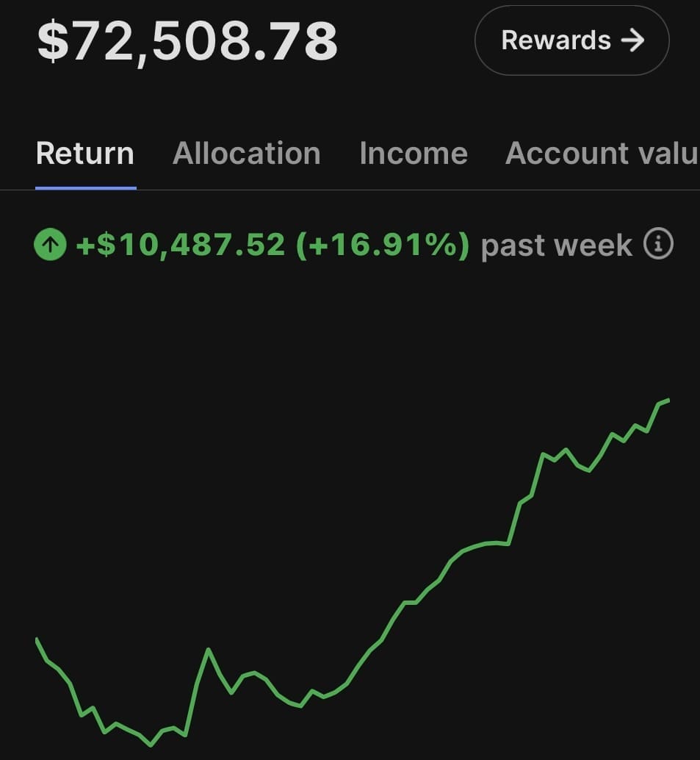Tap the info icon beside past week
Viewport: 700px width, 760px height.
658,244
